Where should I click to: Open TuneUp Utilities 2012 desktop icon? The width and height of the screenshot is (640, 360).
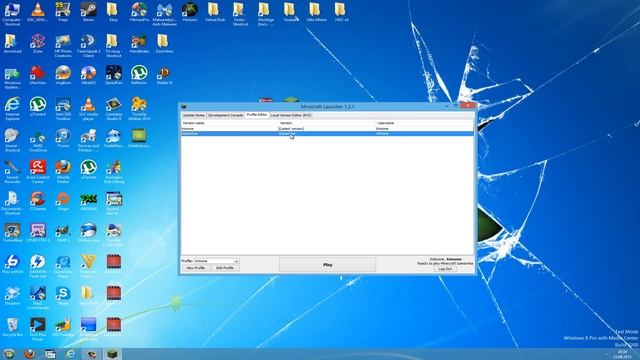click(139, 109)
